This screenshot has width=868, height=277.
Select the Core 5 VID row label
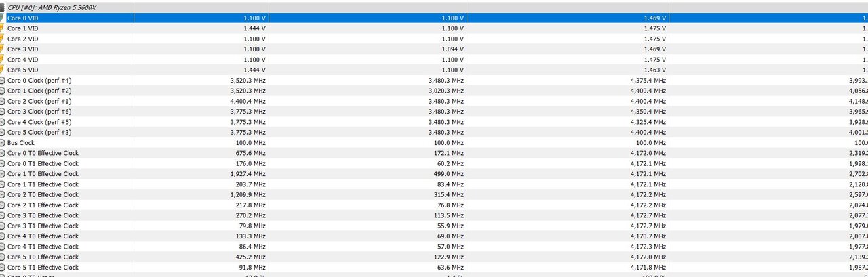pyautogui.click(x=23, y=70)
